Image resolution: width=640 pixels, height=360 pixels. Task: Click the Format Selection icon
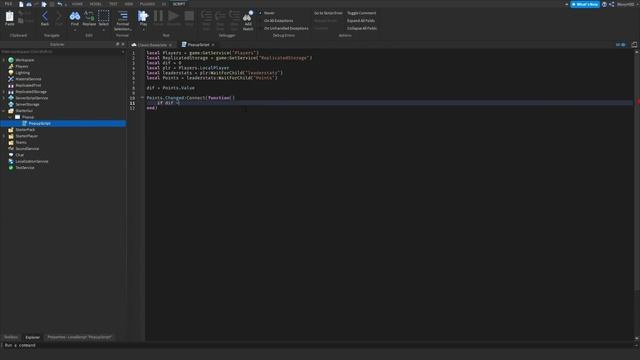(122, 16)
